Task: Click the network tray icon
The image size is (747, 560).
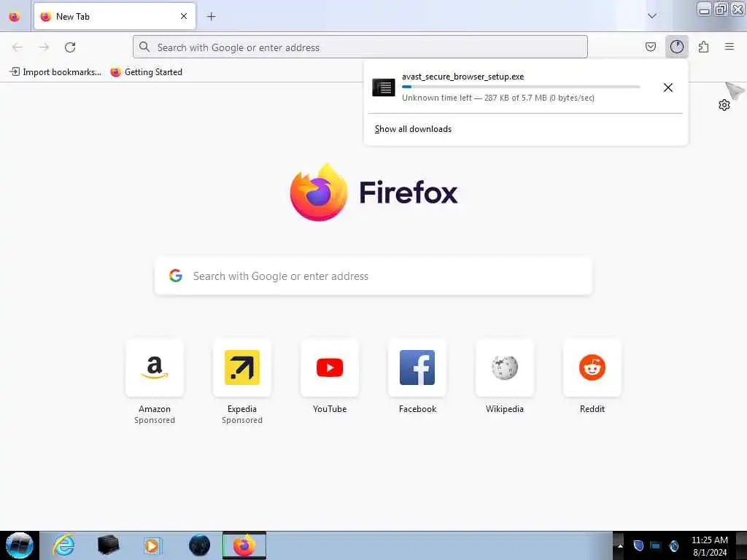Action: click(656, 545)
